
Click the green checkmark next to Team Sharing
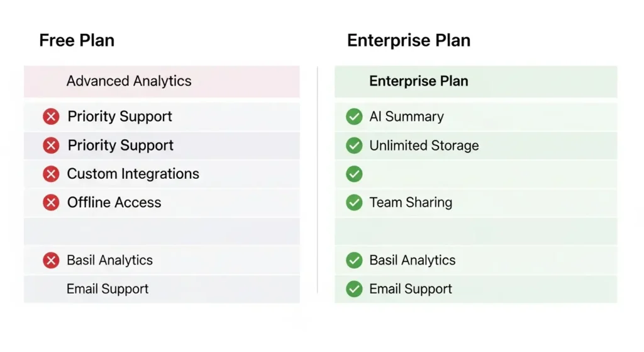click(x=354, y=203)
